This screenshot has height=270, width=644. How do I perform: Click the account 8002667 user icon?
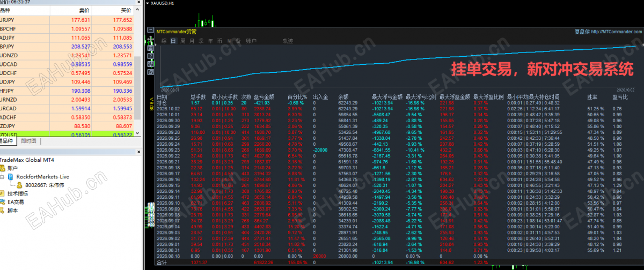click(19, 185)
